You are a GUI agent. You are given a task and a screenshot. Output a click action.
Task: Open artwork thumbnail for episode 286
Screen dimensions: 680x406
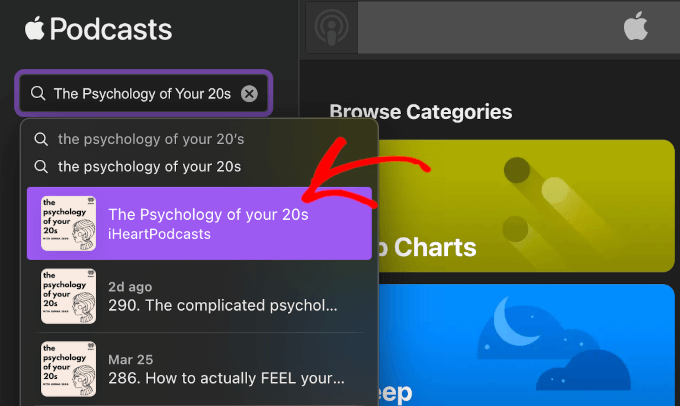[x=68, y=369]
